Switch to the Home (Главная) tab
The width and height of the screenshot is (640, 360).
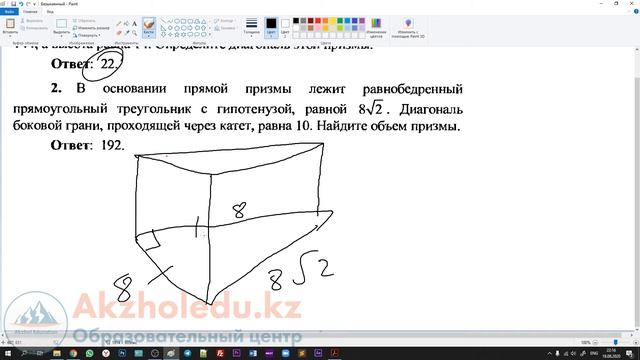tap(30, 11)
